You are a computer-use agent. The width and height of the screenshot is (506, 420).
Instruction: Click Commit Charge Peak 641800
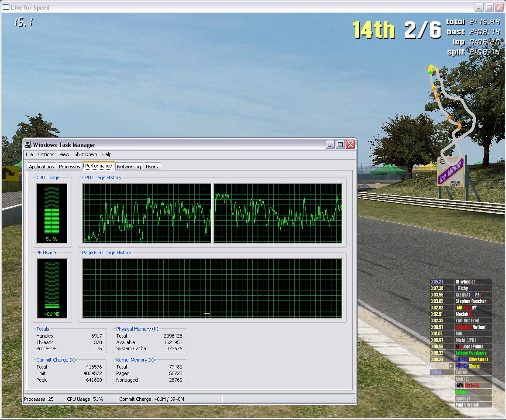94,380
